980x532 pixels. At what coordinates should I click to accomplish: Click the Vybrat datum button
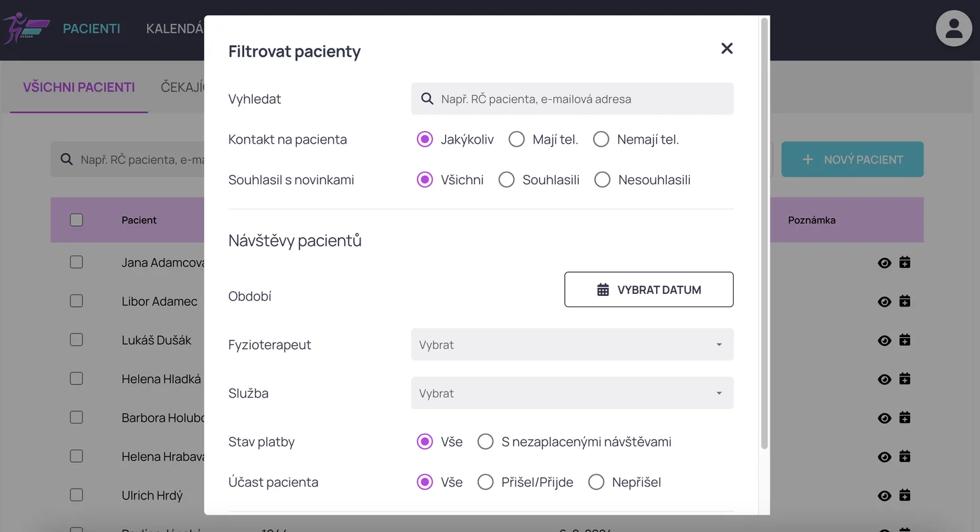[649, 290]
